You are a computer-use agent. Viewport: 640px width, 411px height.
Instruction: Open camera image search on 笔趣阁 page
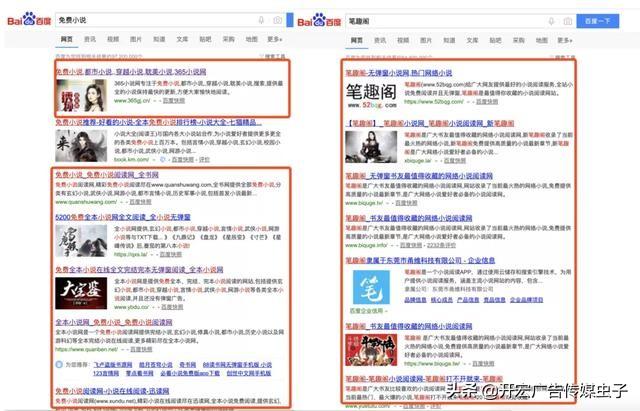[568, 21]
